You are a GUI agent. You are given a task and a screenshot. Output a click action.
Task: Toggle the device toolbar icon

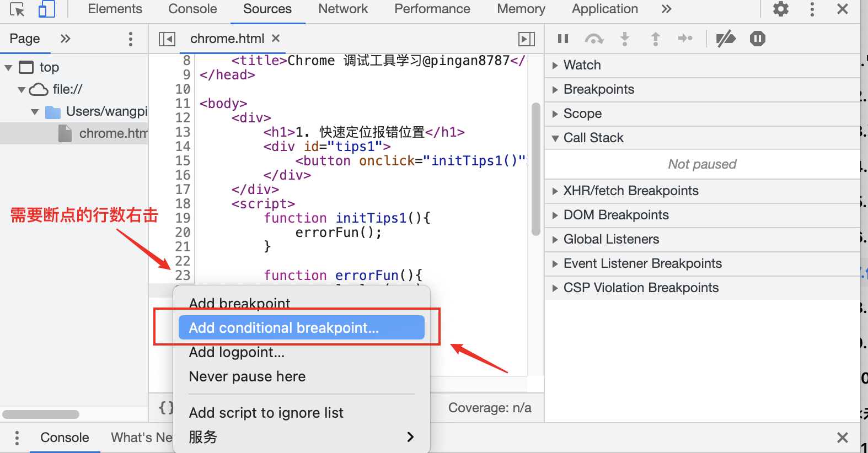click(x=46, y=9)
